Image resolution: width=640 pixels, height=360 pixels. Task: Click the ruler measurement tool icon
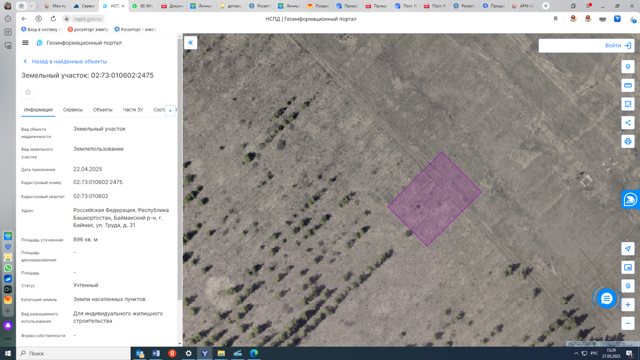[x=628, y=86]
